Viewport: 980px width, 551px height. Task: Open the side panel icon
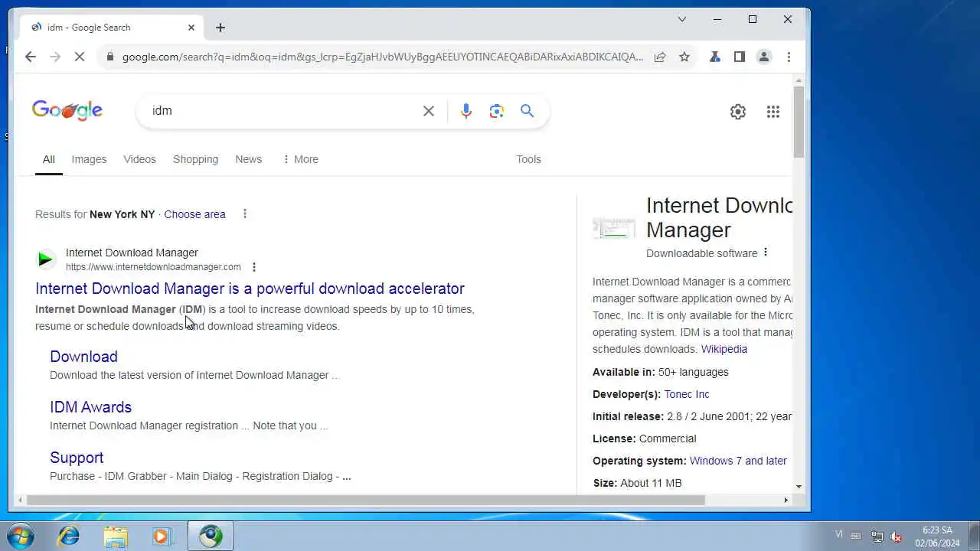(x=740, y=57)
